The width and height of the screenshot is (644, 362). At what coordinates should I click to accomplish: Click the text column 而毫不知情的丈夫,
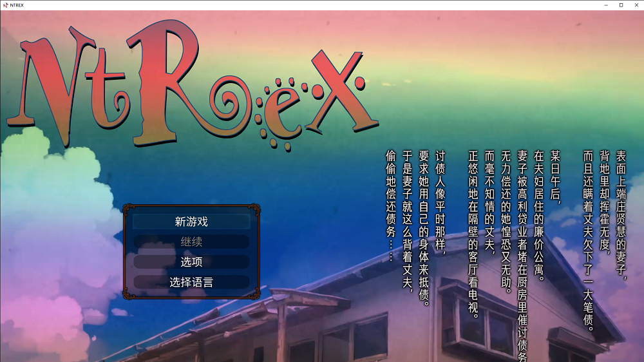(x=489, y=202)
